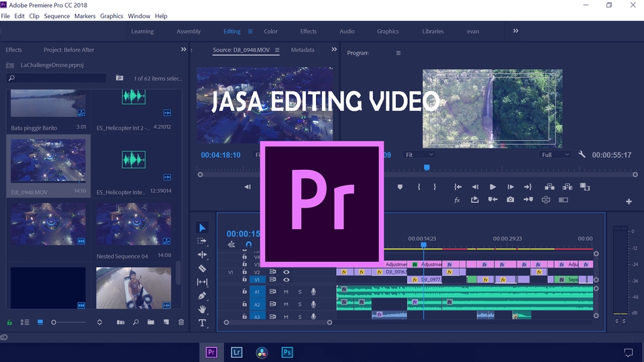Open the Libraries workspace
This screenshot has height=362, width=644.
coord(433,32)
